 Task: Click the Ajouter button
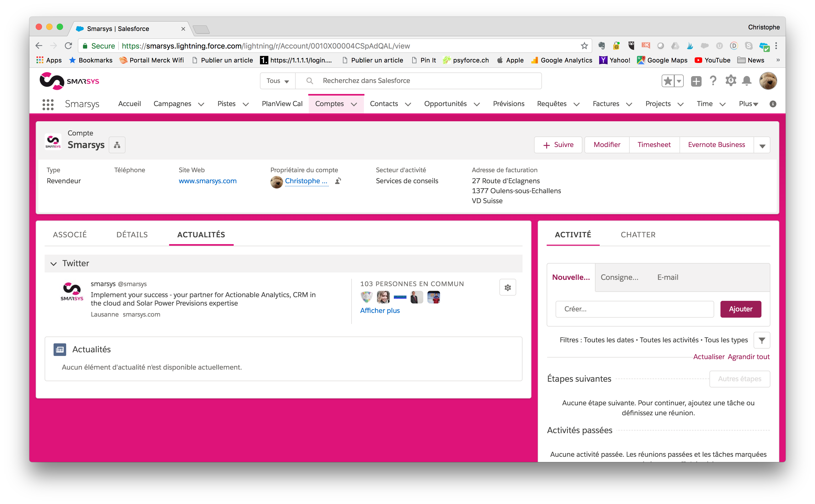coord(741,309)
